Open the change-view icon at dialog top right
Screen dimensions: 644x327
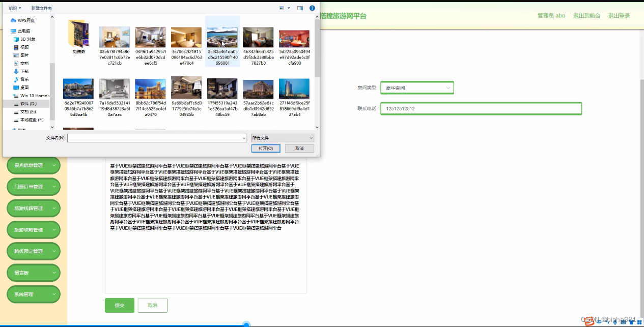point(281,8)
